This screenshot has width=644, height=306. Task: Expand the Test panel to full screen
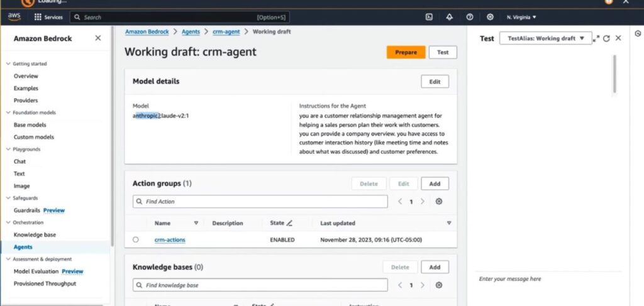[596, 38]
